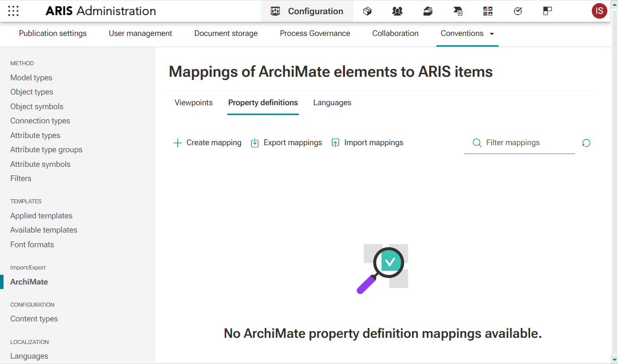
Task: Open the app launcher waffle icon
Action: pos(13,11)
